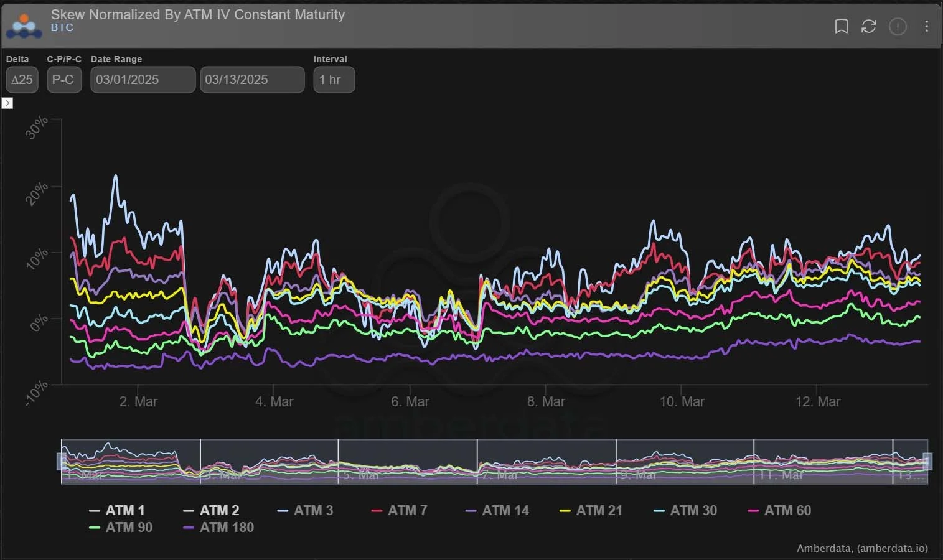The image size is (943, 560).
Task: Open the info circle icon
Action: [x=898, y=26]
